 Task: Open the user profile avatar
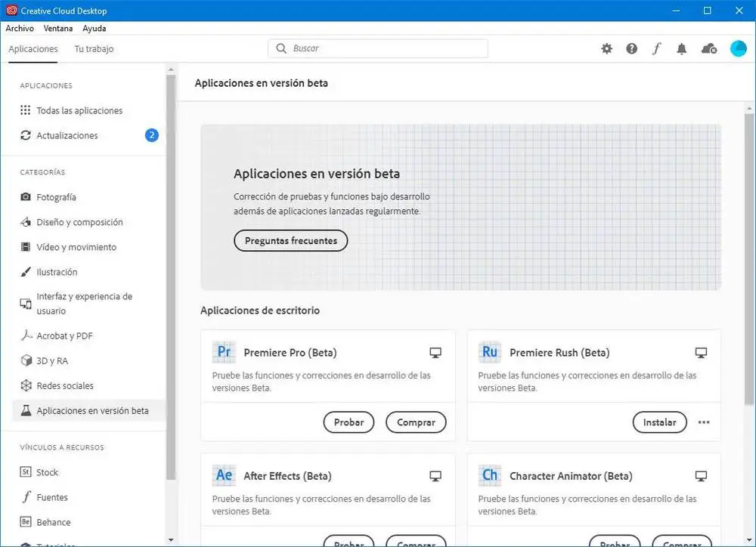pyautogui.click(x=738, y=48)
